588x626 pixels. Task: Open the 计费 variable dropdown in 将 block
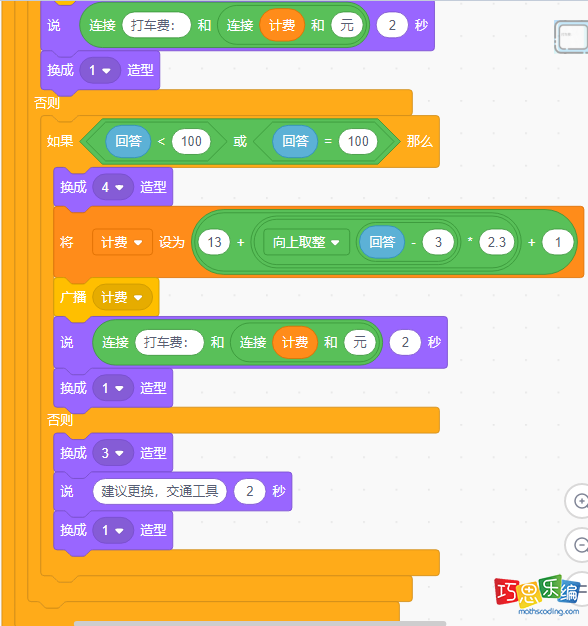[x=122, y=242]
